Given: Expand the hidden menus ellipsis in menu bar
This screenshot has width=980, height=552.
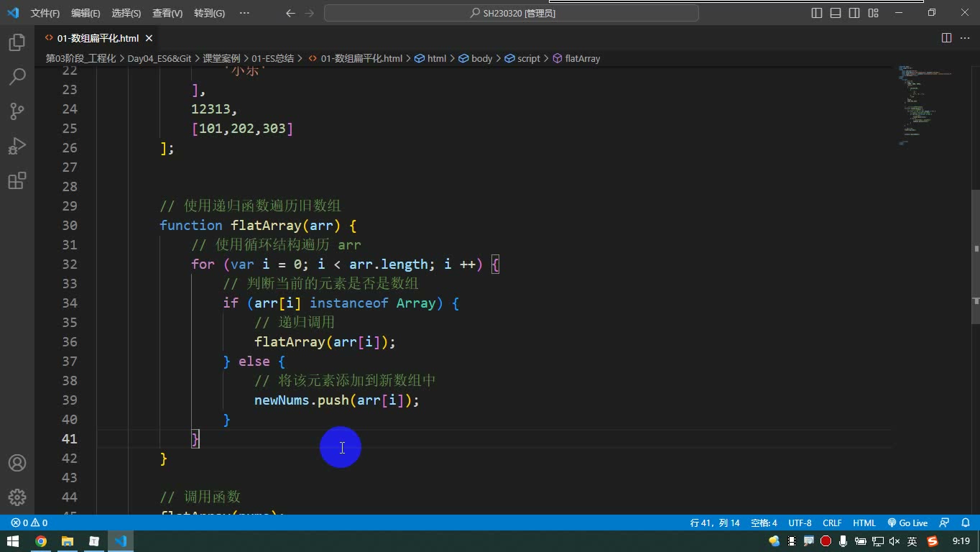Looking at the screenshot, I should pyautogui.click(x=244, y=13).
